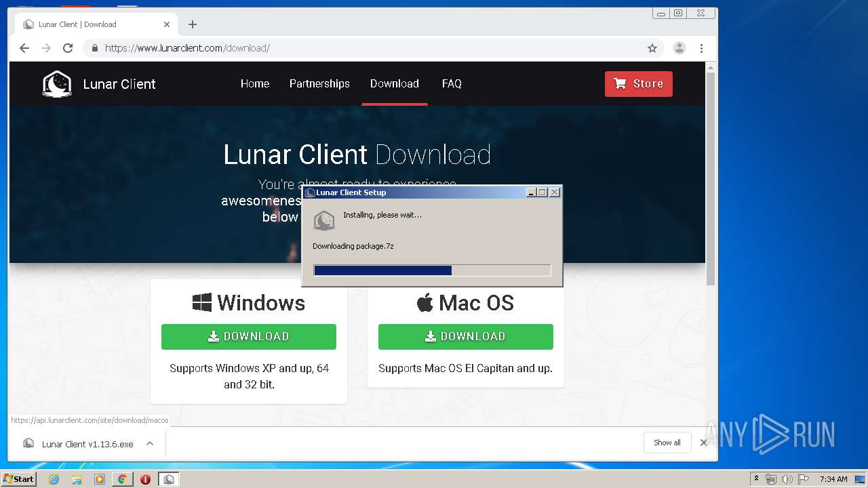
Task: Open Opera taskbar icon
Action: point(145,479)
